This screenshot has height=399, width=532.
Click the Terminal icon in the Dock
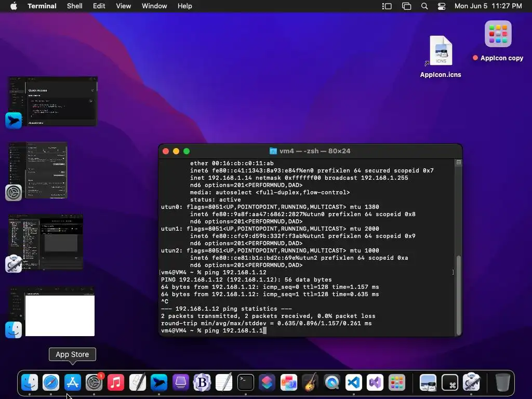coord(245,382)
